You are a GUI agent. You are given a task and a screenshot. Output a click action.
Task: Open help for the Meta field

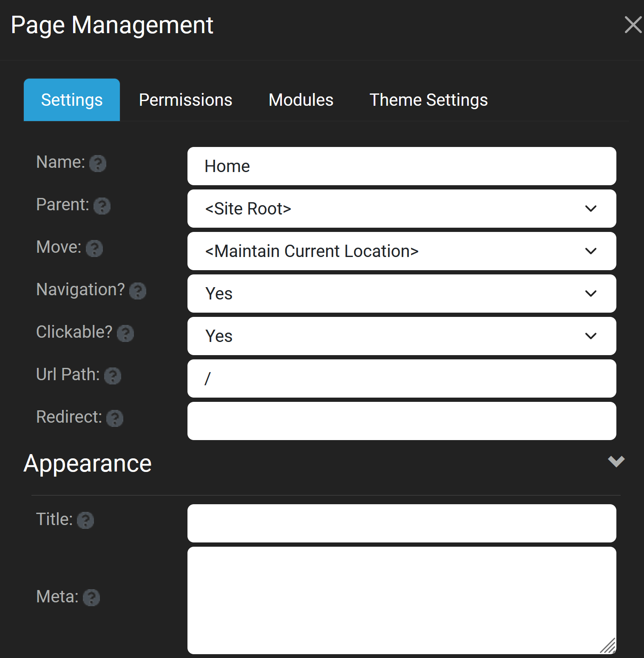tap(91, 598)
